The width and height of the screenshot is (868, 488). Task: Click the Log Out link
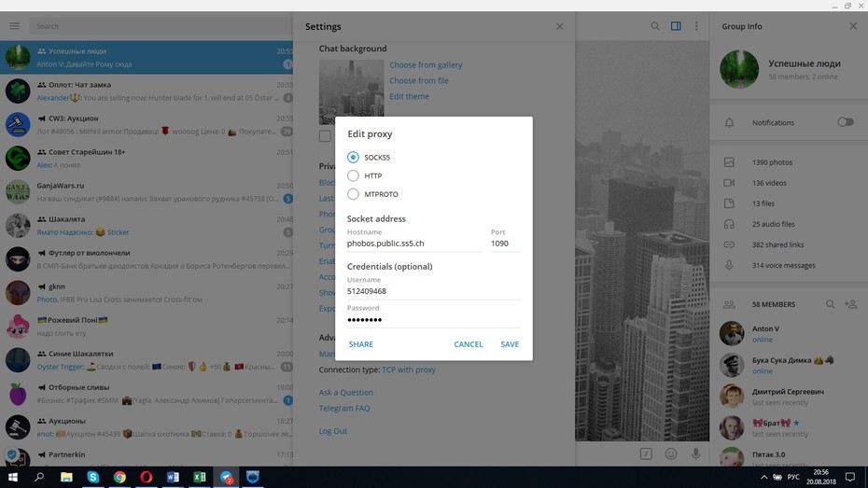(x=332, y=431)
